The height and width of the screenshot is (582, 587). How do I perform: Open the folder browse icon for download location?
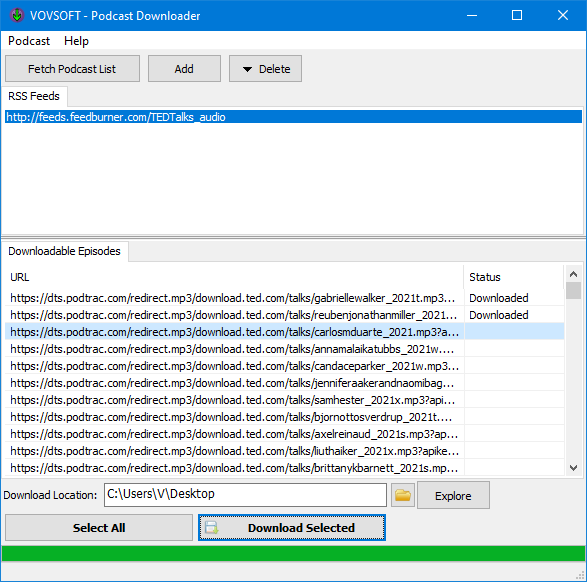click(x=402, y=495)
